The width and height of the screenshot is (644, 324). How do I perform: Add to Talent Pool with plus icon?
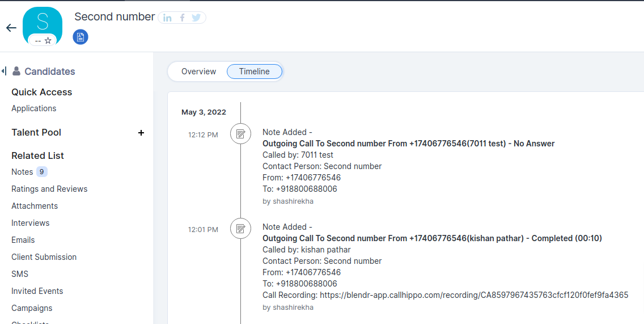click(141, 133)
